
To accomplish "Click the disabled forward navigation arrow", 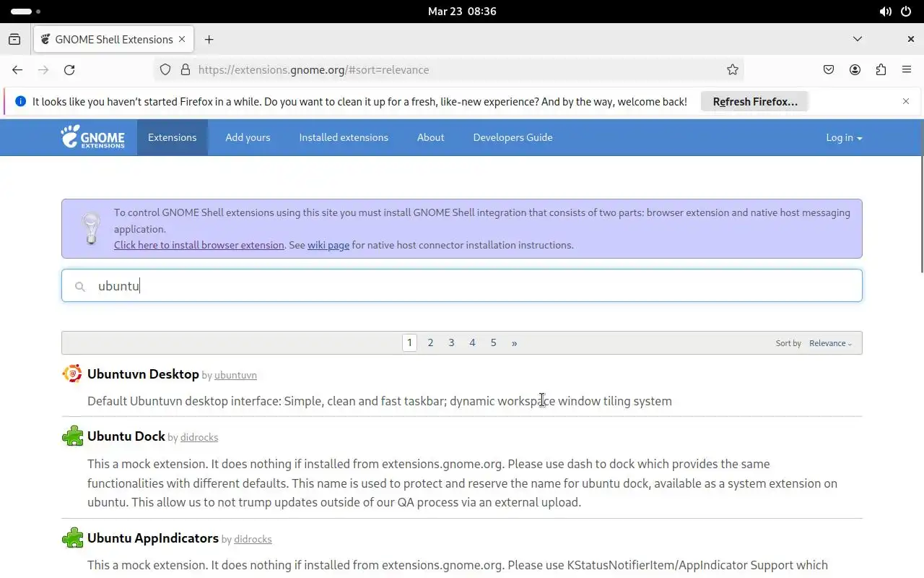I will click(x=43, y=69).
